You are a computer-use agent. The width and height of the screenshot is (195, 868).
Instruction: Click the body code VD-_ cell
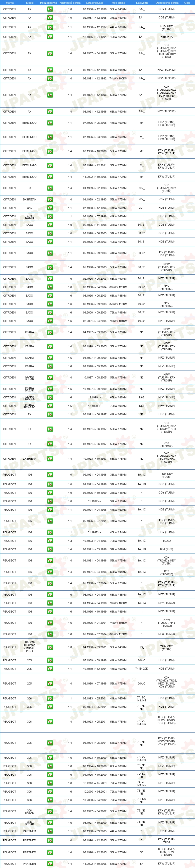click(x=142, y=208)
